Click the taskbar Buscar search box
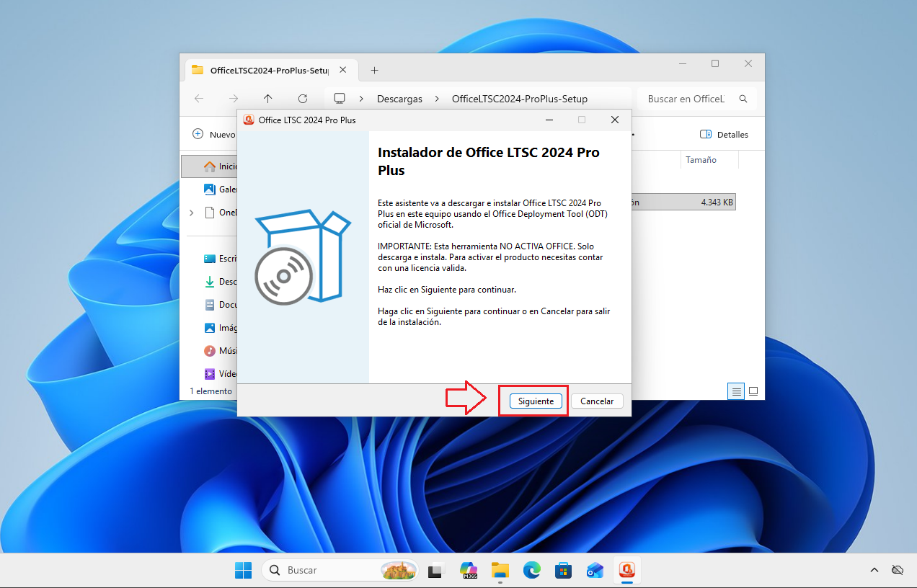The height and width of the screenshot is (588, 917). (x=340, y=570)
